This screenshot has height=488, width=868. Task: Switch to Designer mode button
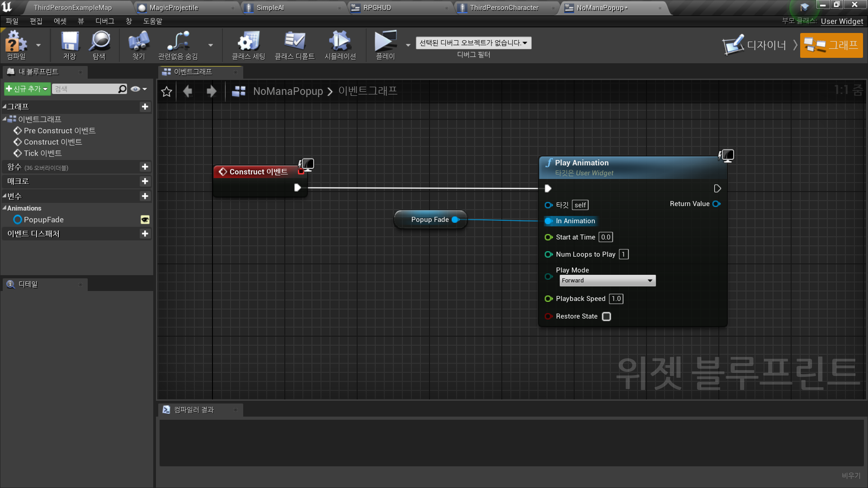tap(755, 45)
